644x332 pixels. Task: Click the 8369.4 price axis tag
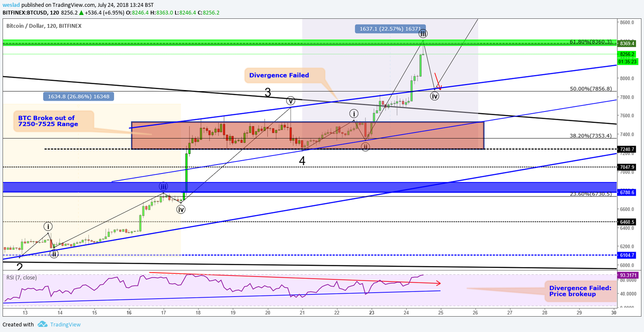pyautogui.click(x=627, y=44)
